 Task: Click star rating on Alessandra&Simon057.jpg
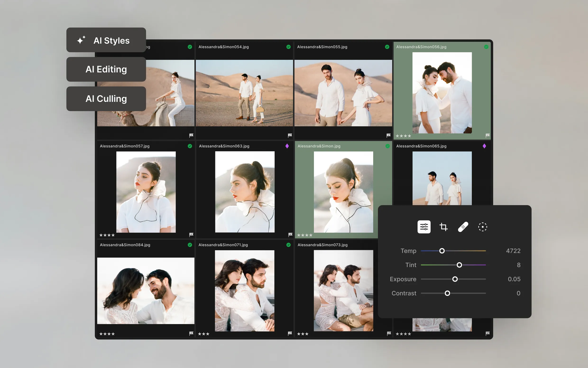107,235
